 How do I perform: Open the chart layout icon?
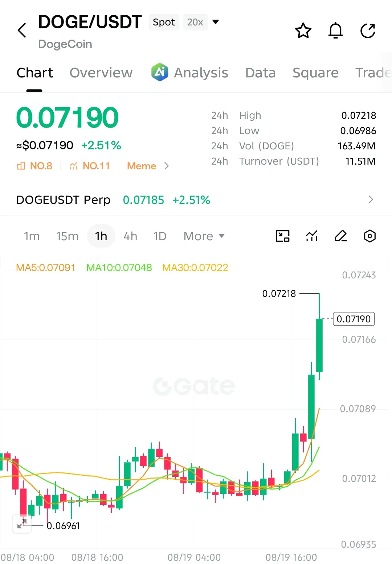(283, 236)
